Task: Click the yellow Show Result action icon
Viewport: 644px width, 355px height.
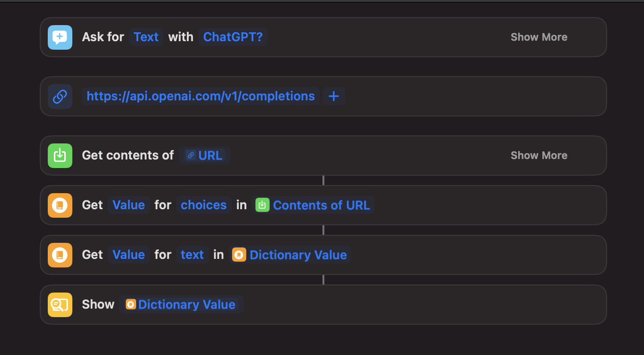Action: pos(60,305)
